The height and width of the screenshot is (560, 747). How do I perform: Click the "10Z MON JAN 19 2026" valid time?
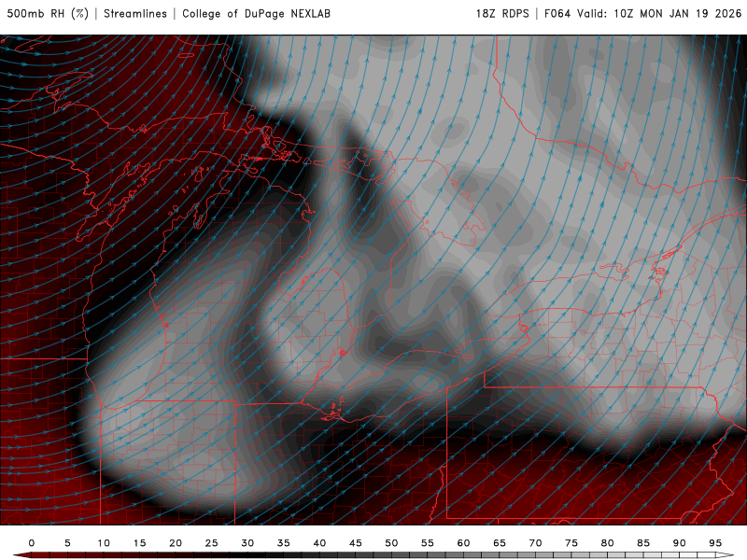pyautogui.click(x=678, y=13)
